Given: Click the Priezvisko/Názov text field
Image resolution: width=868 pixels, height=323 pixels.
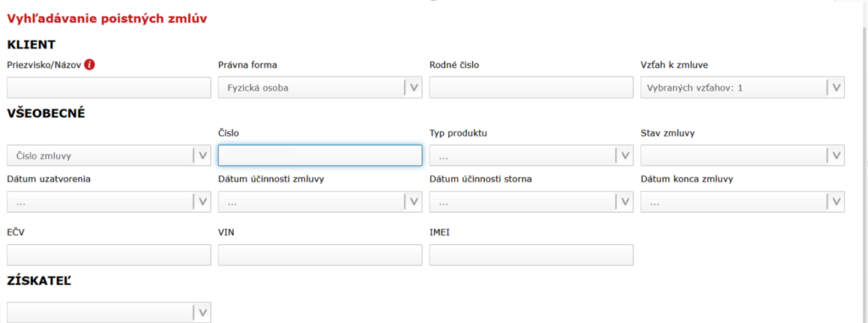Looking at the screenshot, I should [109, 87].
